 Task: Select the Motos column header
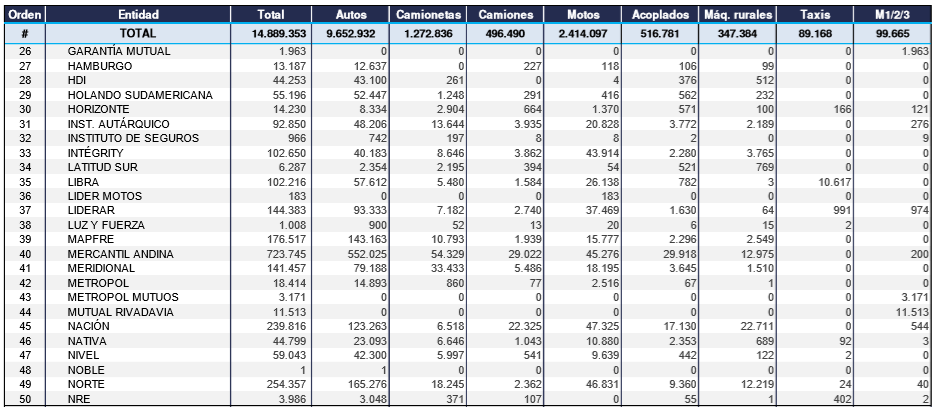click(582, 15)
